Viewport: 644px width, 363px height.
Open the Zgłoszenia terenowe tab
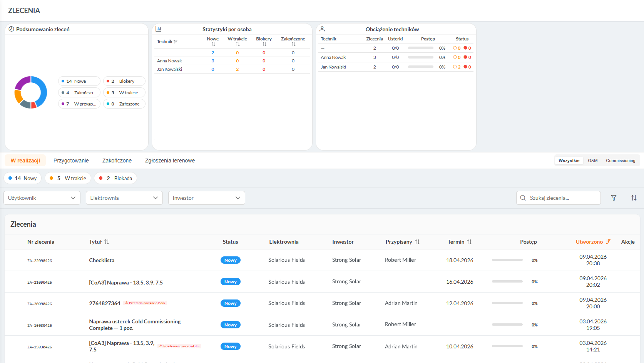tap(170, 161)
